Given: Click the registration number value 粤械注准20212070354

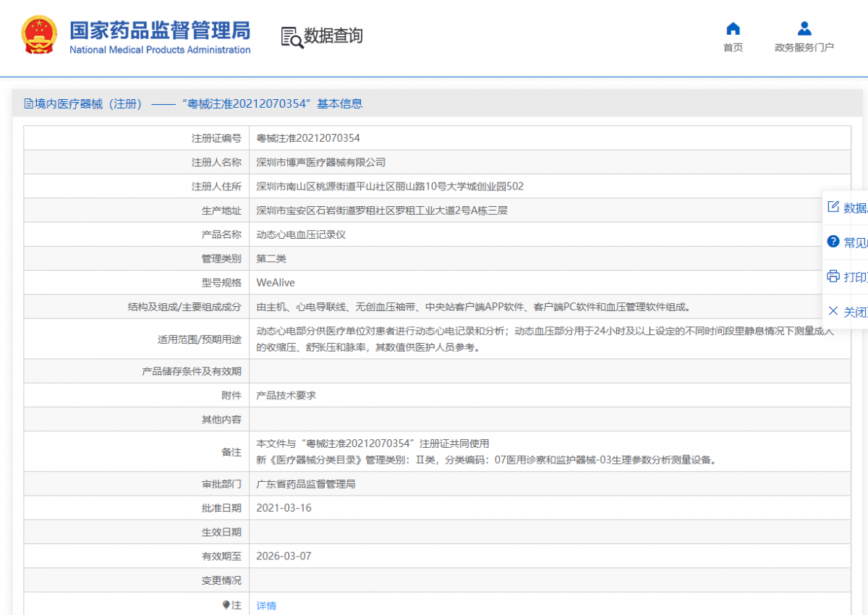Looking at the screenshot, I should 308,138.
